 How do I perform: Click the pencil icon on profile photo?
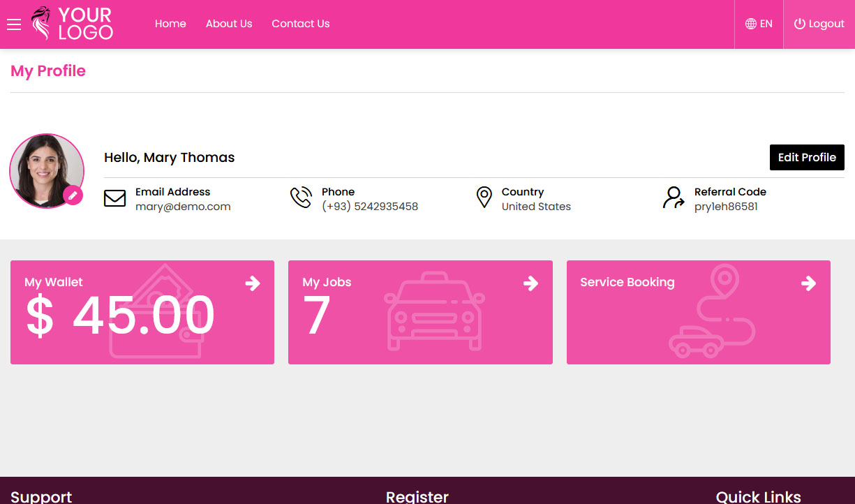[73, 195]
